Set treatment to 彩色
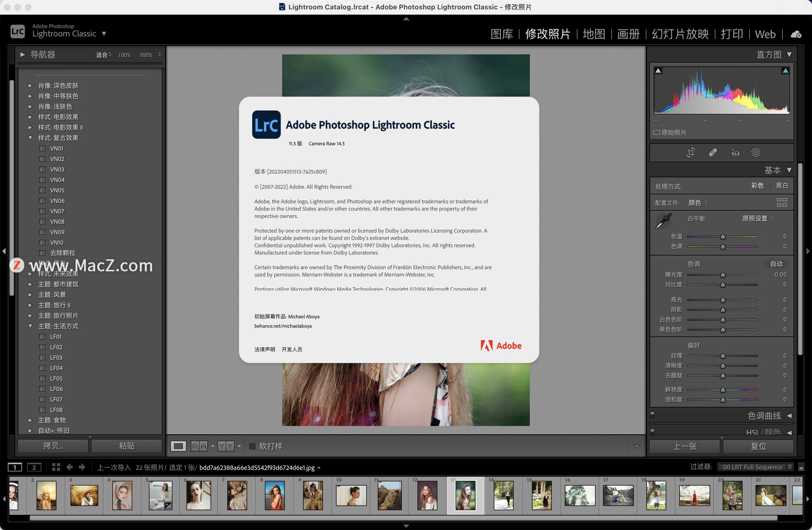 tap(757, 186)
